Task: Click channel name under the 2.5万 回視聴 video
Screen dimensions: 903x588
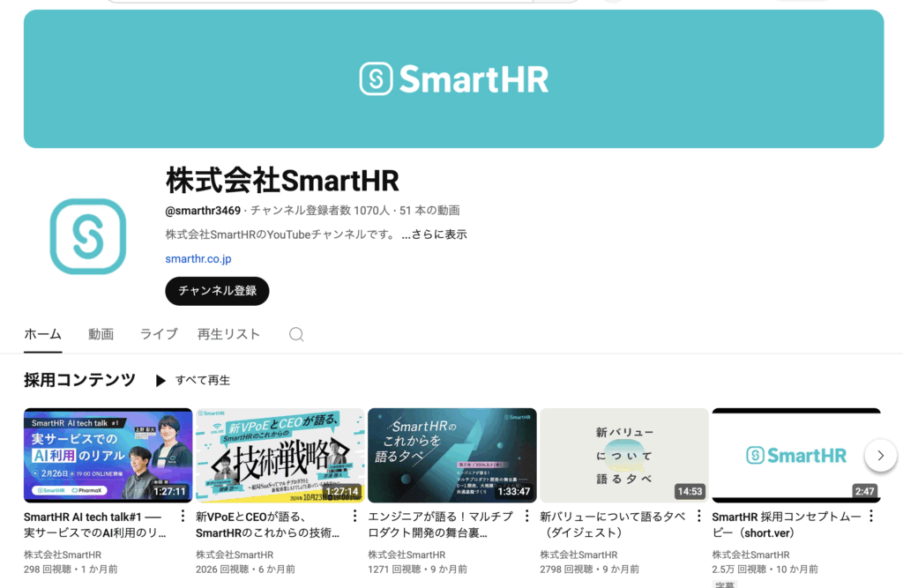Action: [x=751, y=555]
